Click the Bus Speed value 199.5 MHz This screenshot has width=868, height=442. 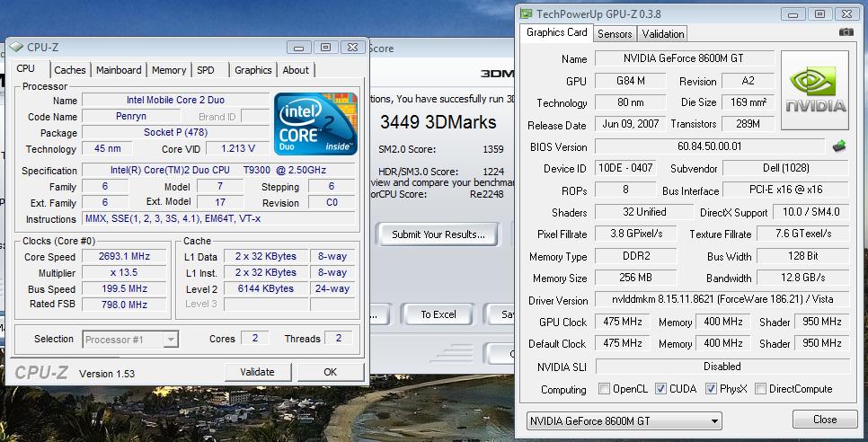pyautogui.click(x=124, y=288)
